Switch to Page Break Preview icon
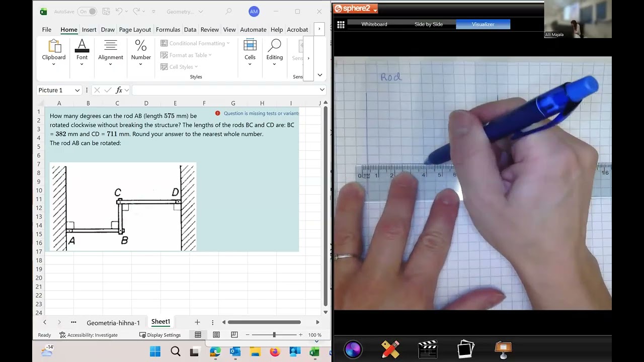Viewport: 644px width, 362px height. pos(234,335)
